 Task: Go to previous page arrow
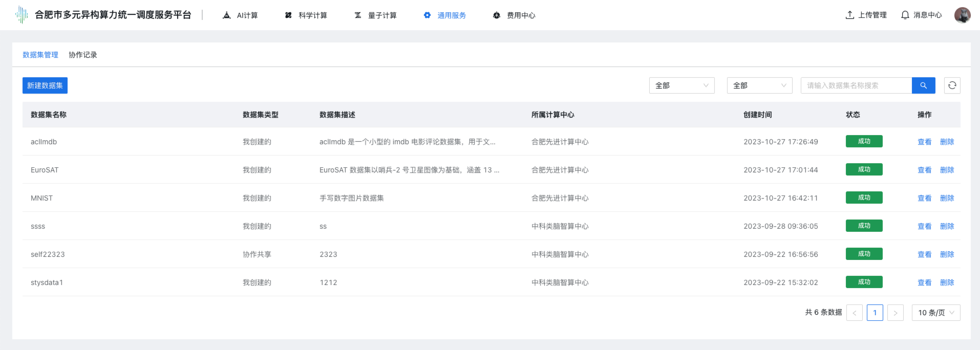854,313
